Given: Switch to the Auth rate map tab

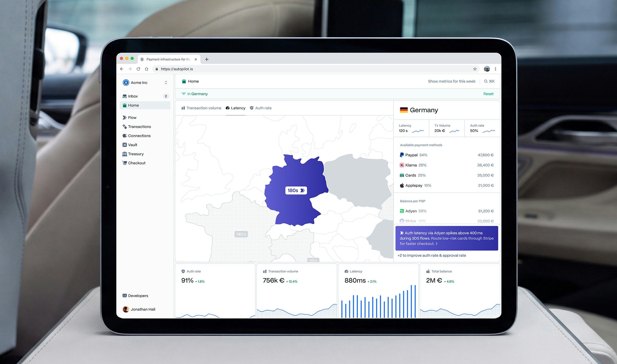Looking at the screenshot, I should pyautogui.click(x=261, y=108).
